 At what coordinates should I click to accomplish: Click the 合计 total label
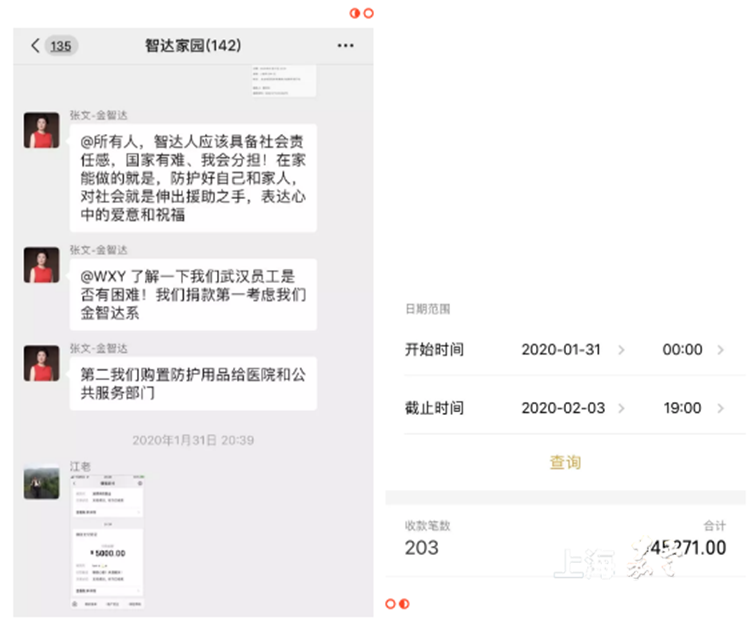[715, 525]
